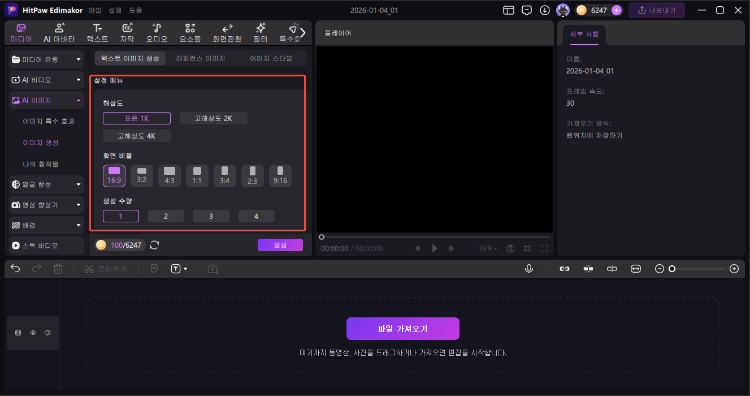Open the 파일 menu
Viewport: 750px width, 396px height.
pyautogui.click(x=95, y=10)
